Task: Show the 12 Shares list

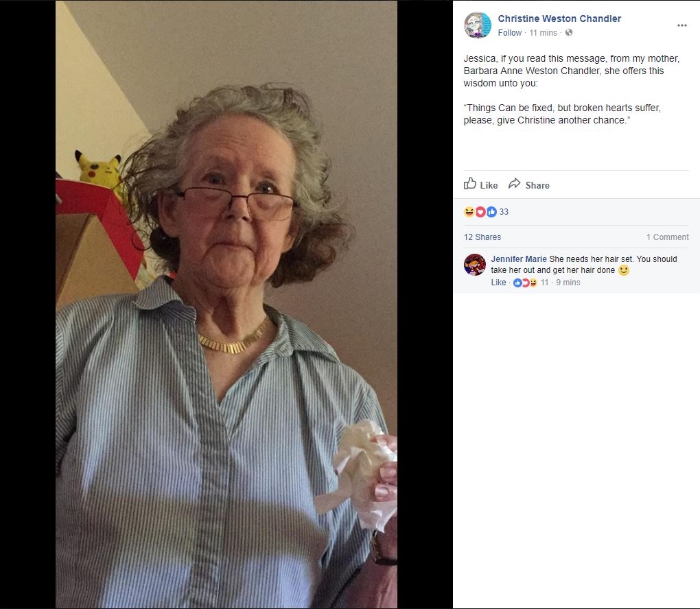Action: (482, 237)
